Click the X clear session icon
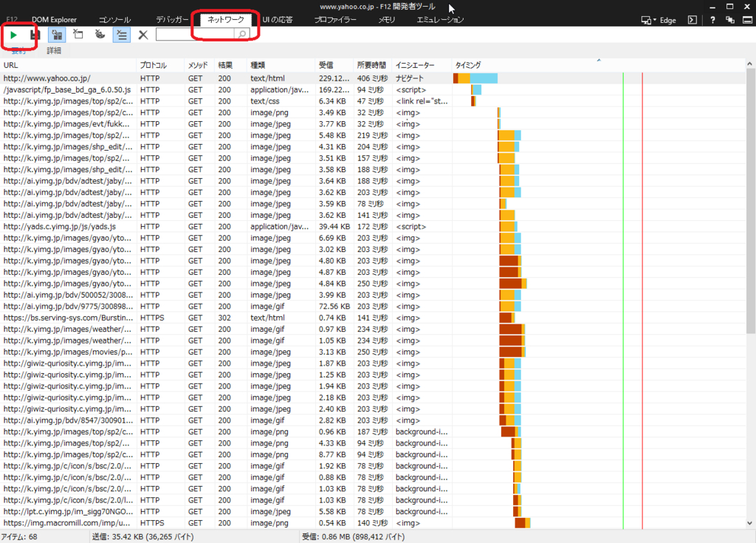The width and height of the screenshot is (756, 543). click(x=143, y=35)
